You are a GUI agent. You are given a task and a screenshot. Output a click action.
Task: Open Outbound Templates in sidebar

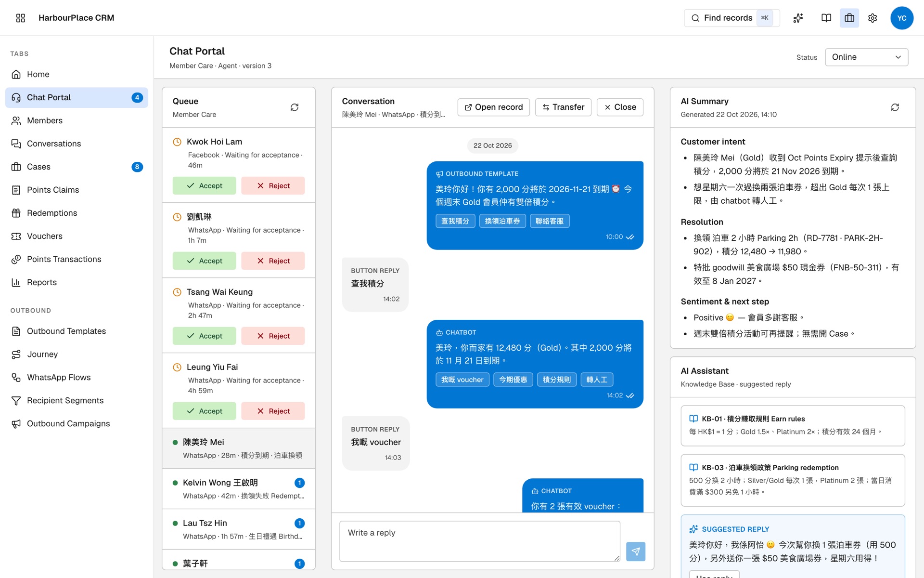pos(77,331)
